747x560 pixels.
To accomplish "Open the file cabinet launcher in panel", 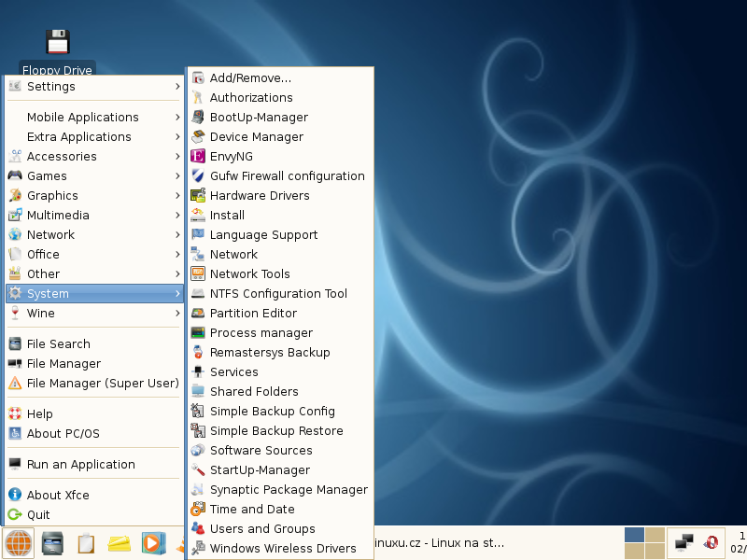I will (52, 543).
